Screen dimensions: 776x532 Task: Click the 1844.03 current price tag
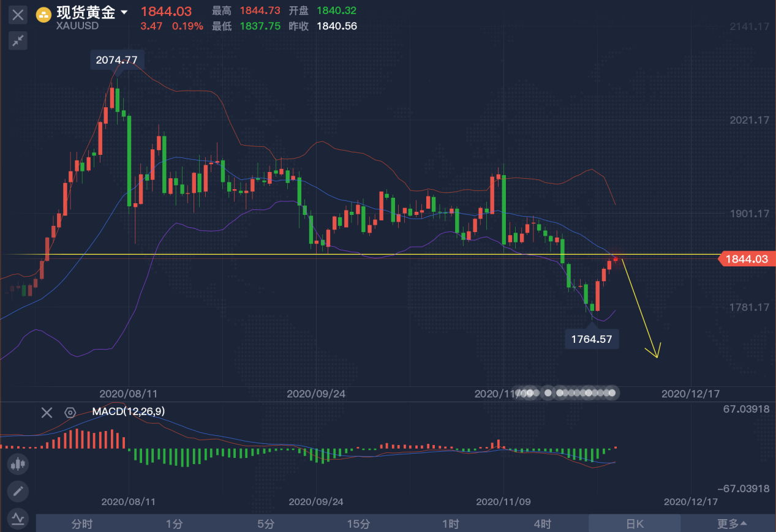tap(746, 259)
